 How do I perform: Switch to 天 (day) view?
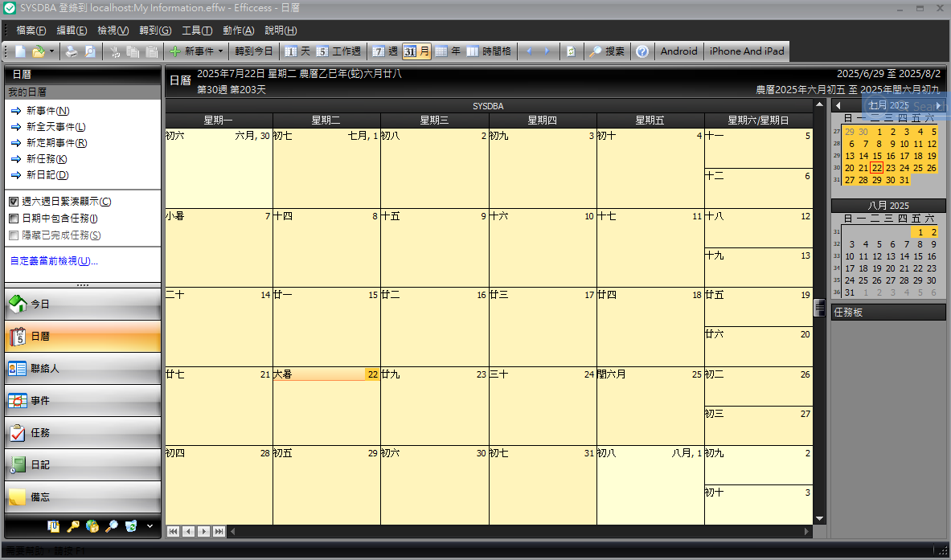coord(297,51)
